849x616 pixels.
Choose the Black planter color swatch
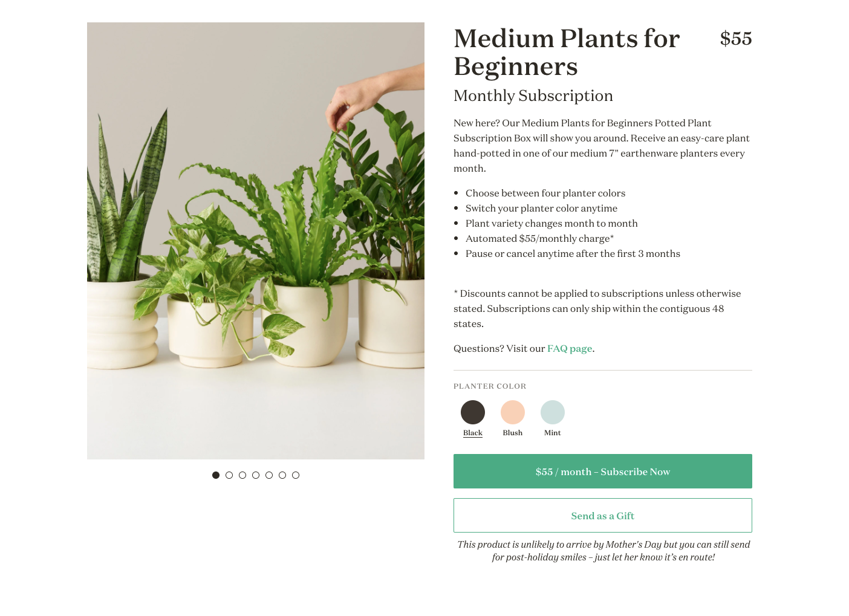473,412
